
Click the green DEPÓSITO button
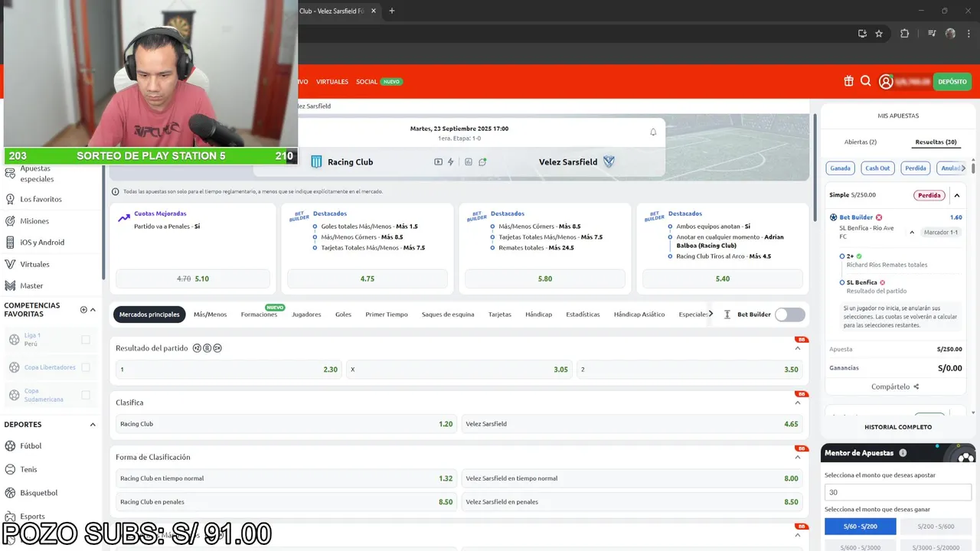pos(952,81)
